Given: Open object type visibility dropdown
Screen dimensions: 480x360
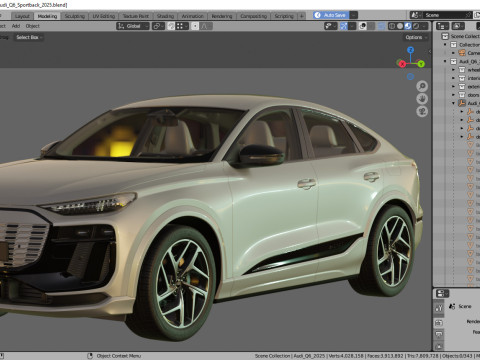Looking at the screenshot, I should pyautogui.click(x=330, y=26).
